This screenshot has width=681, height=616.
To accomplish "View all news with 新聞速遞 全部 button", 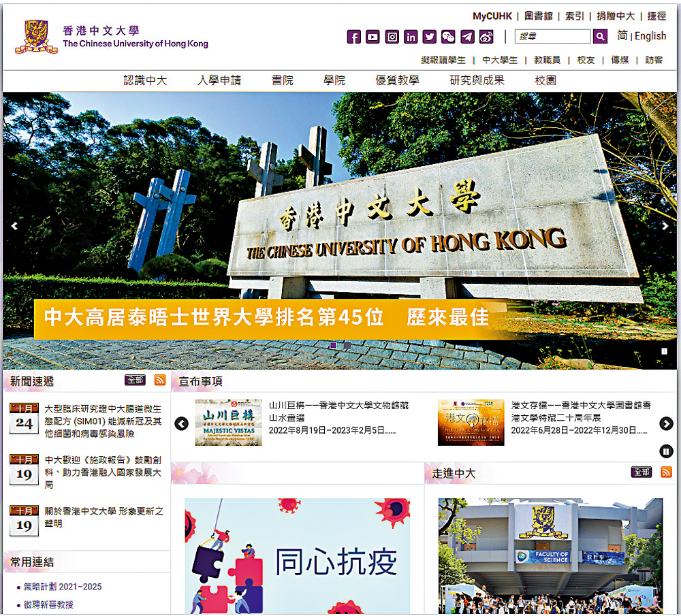I will click(x=135, y=380).
